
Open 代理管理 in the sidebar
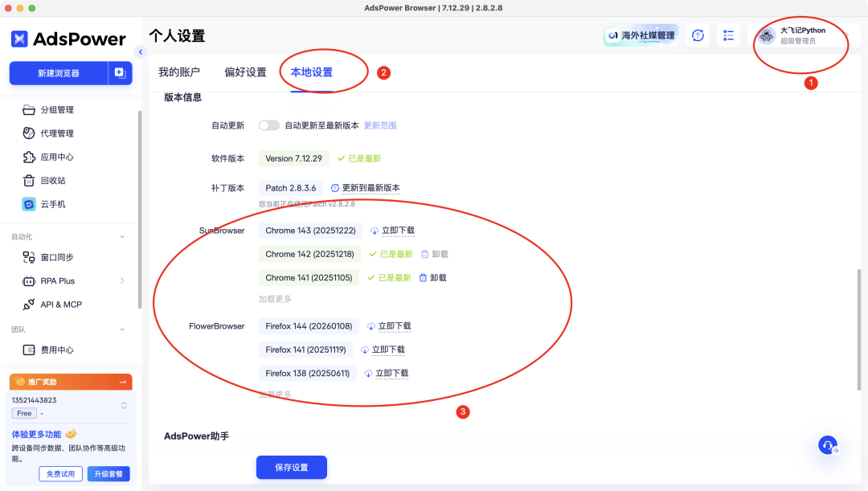pos(57,133)
